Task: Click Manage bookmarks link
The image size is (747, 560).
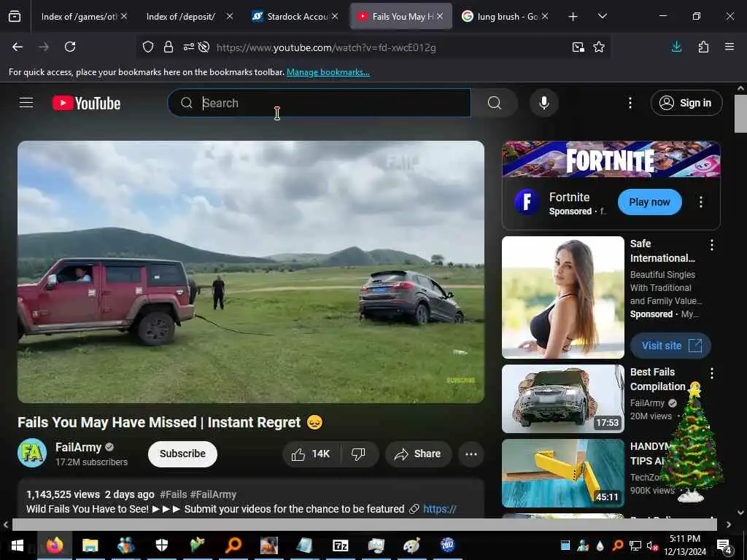Action: point(328,72)
